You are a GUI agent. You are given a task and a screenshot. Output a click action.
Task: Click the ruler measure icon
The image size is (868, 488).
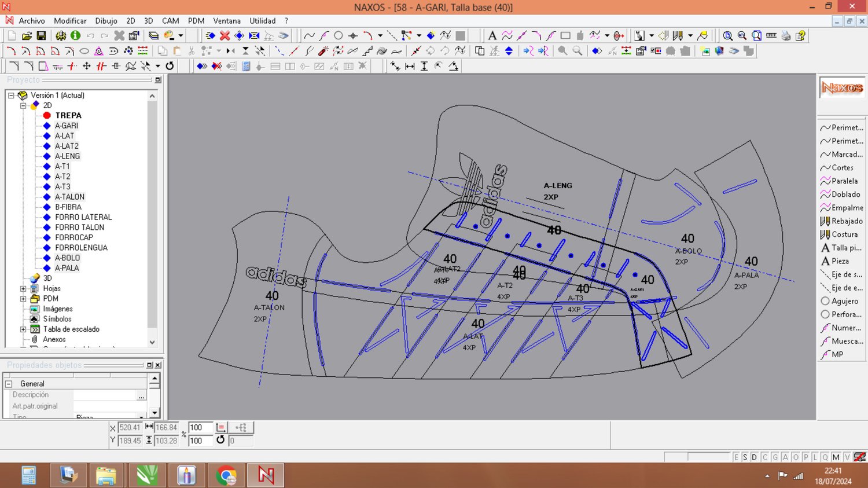tap(771, 36)
